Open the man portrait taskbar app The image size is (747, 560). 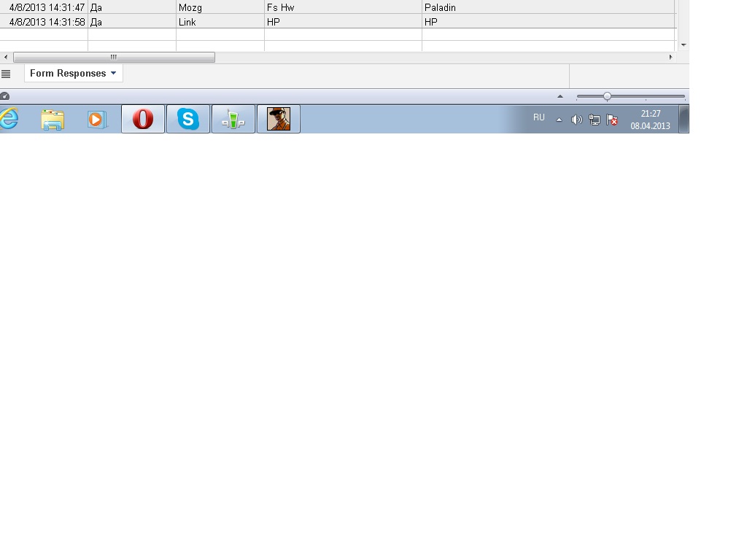pyautogui.click(x=279, y=119)
